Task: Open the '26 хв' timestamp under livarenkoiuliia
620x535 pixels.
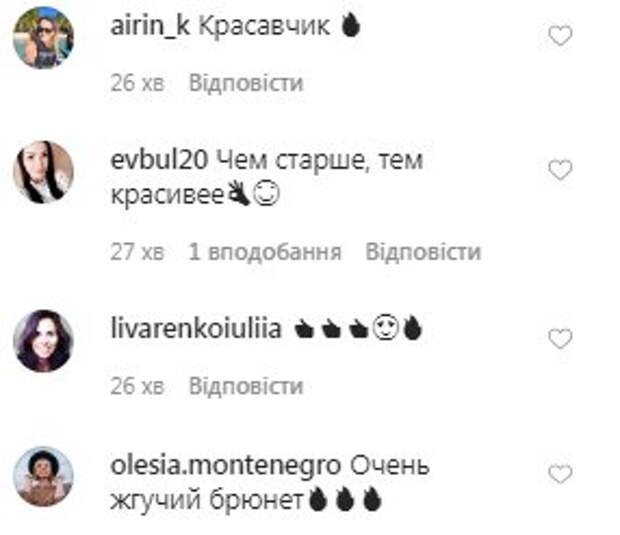Action: coord(137,386)
